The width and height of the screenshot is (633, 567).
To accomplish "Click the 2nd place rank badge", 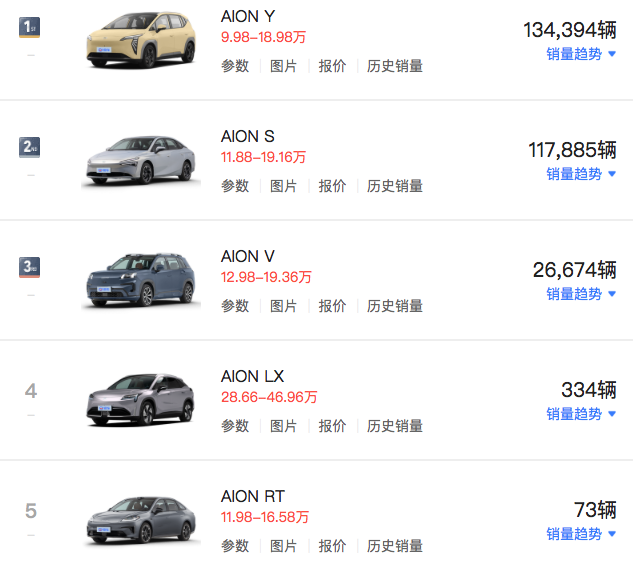I will tap(29, 147).
